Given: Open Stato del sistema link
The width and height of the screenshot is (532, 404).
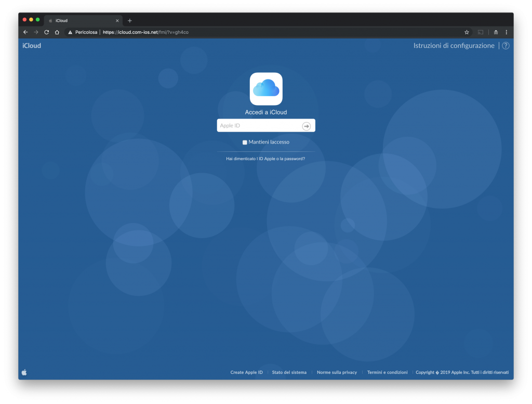Looking at the screenshot, I should pos(289,372).
